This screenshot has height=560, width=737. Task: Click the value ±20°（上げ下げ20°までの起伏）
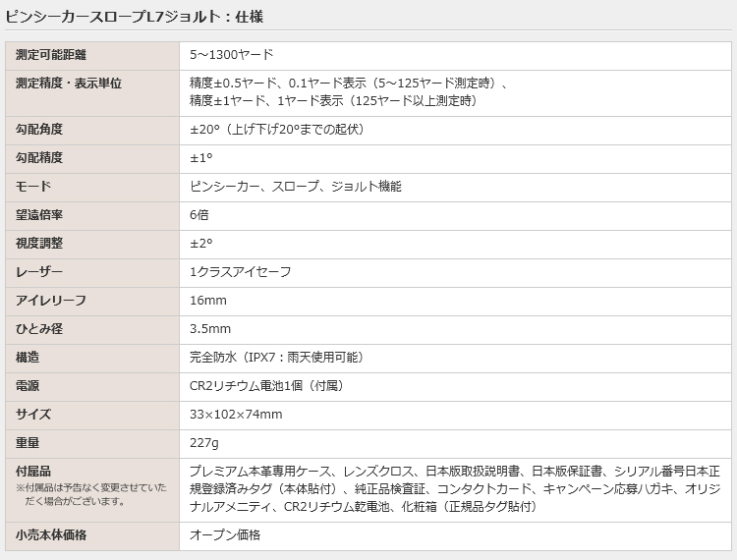click(276, 130)
